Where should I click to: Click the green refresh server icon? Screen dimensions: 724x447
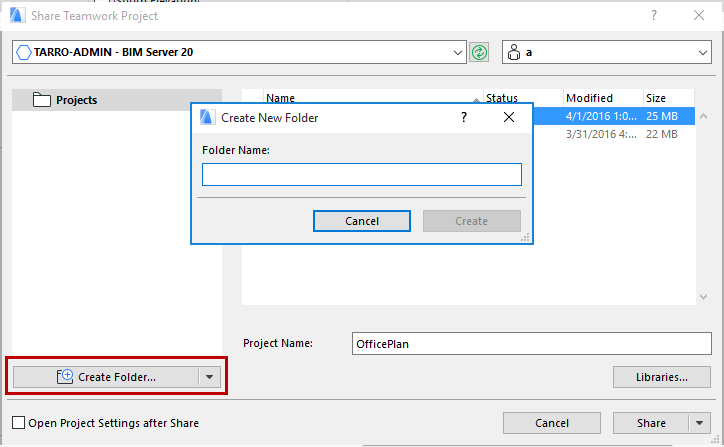pyautogui.click(x=479, y=52)
